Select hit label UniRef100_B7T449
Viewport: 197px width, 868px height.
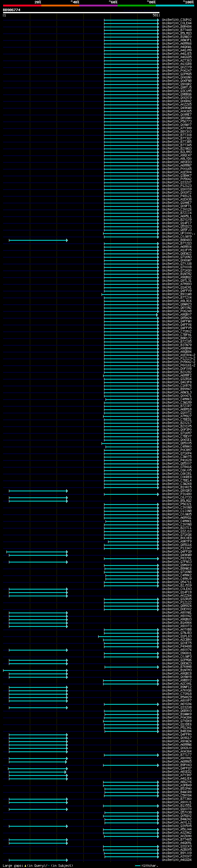(176, 30)
